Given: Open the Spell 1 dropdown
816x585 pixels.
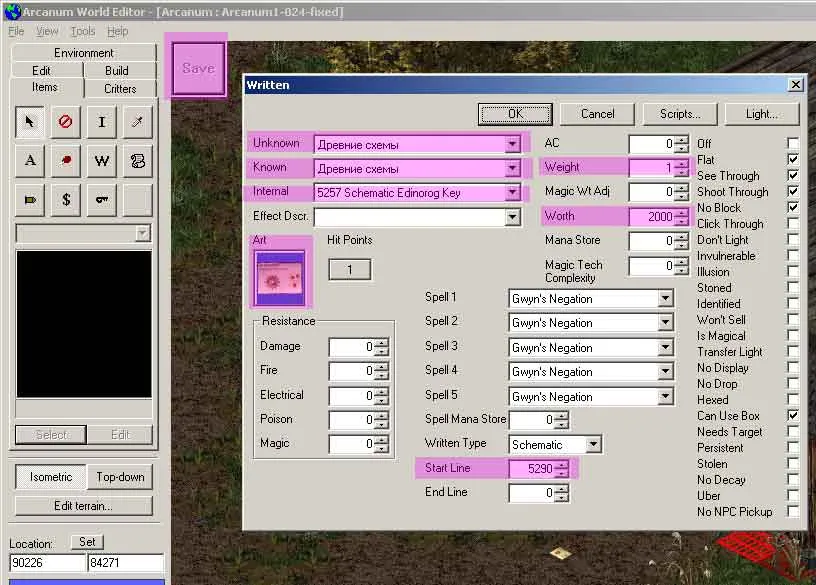Looking at the screenshot, I should pos(665,298).
